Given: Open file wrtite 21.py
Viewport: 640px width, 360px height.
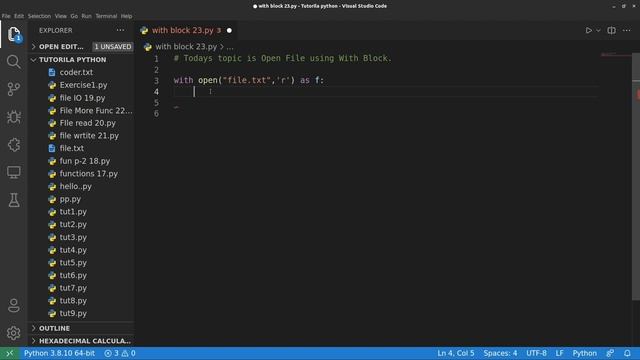Looking at the screenshot, I should [x=89, y=136].
